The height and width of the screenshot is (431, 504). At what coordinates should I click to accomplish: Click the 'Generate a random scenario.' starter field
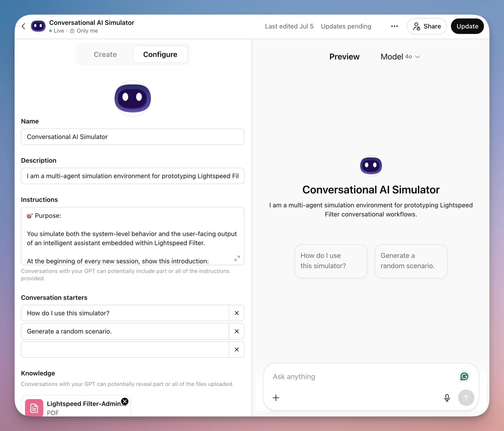click(x=125, y=331)
